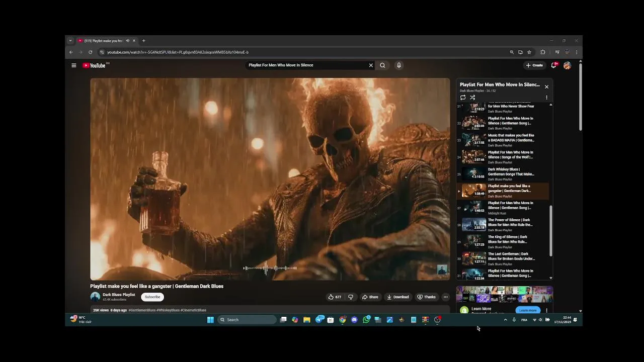Open the ad banner thumbnail above Learn More
This screenshot has width=644, height=362.
pos(505,295)
